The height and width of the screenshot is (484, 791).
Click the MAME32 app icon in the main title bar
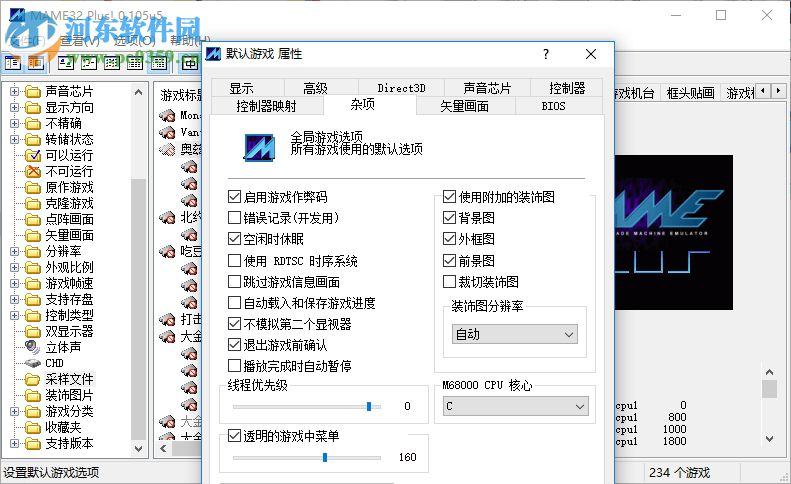17,14
